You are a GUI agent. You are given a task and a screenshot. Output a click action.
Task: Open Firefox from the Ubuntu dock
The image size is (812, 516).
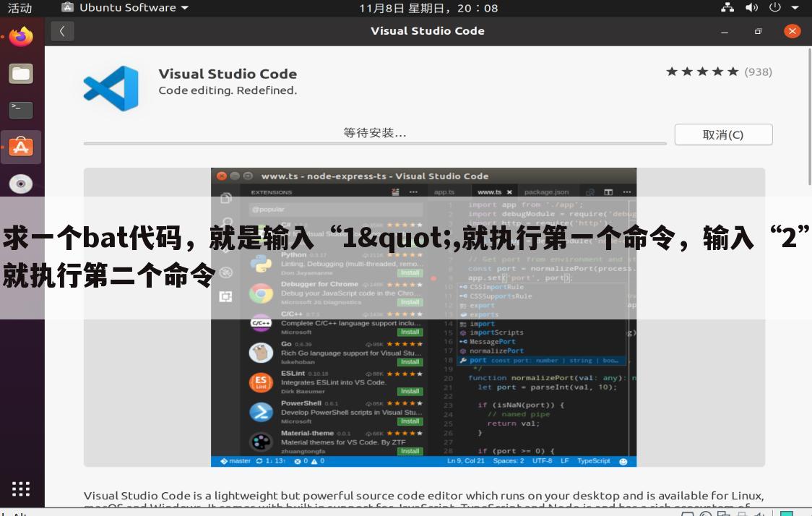[x=21, y=37]
